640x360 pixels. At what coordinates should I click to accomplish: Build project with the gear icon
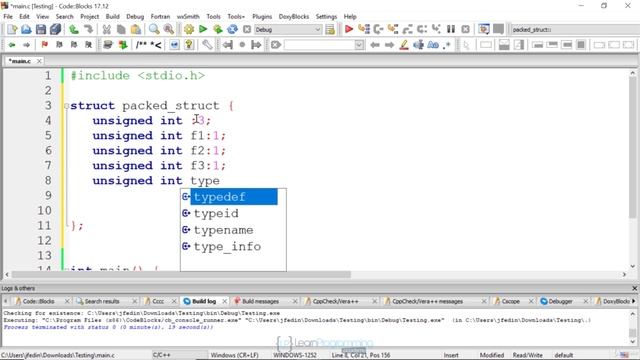pos(189,29)
